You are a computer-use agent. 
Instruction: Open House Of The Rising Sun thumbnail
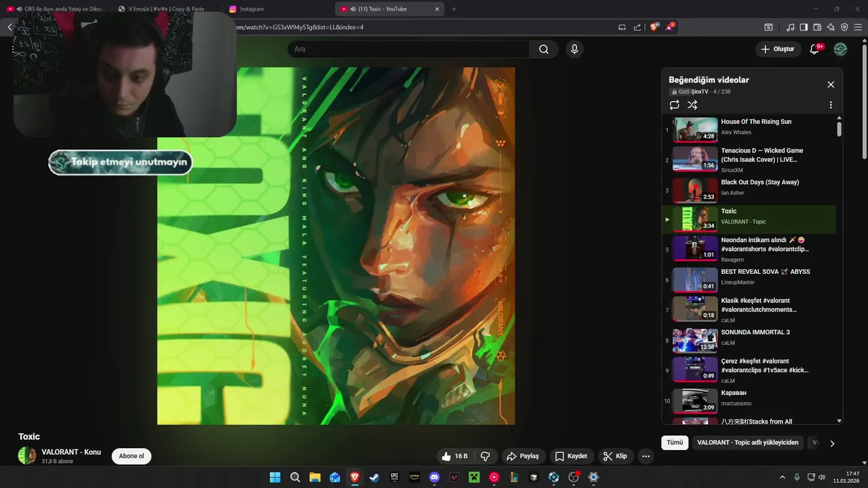tap(695, 129)
